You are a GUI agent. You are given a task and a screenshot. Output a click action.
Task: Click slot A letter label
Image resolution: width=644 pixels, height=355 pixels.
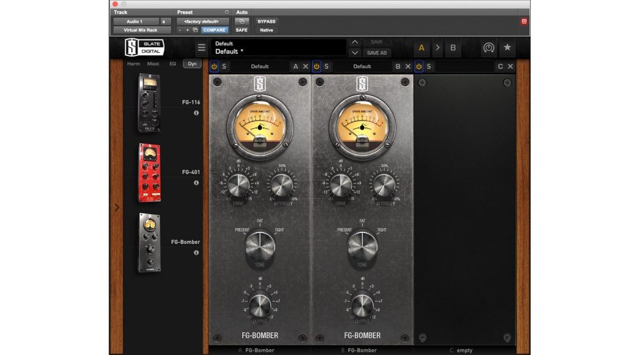(x=296, y=66)
